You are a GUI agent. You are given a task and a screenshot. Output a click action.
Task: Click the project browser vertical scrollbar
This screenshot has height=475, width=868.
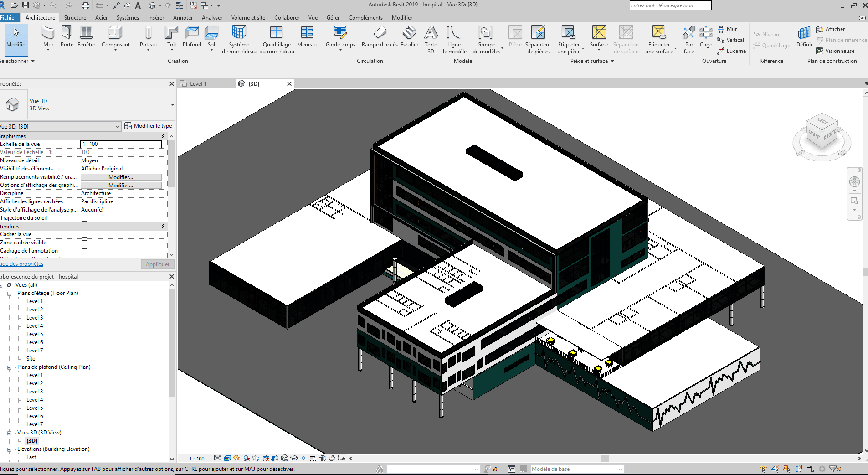[172, 342]
